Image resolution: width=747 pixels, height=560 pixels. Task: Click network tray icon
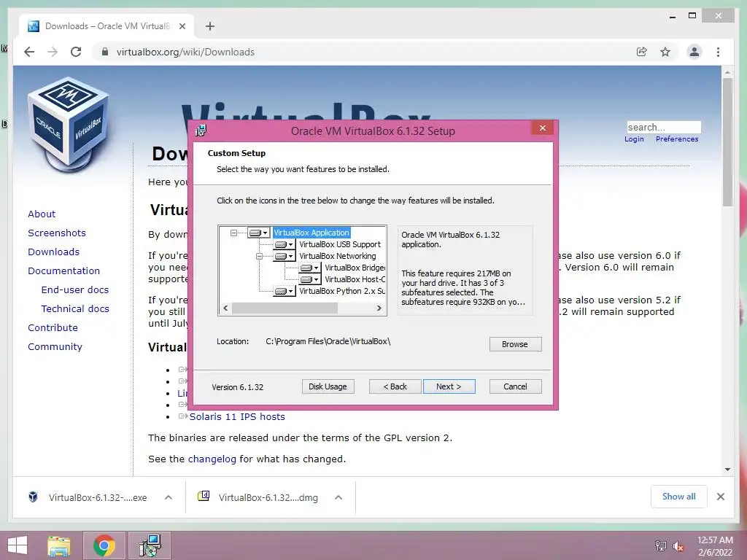661,546
